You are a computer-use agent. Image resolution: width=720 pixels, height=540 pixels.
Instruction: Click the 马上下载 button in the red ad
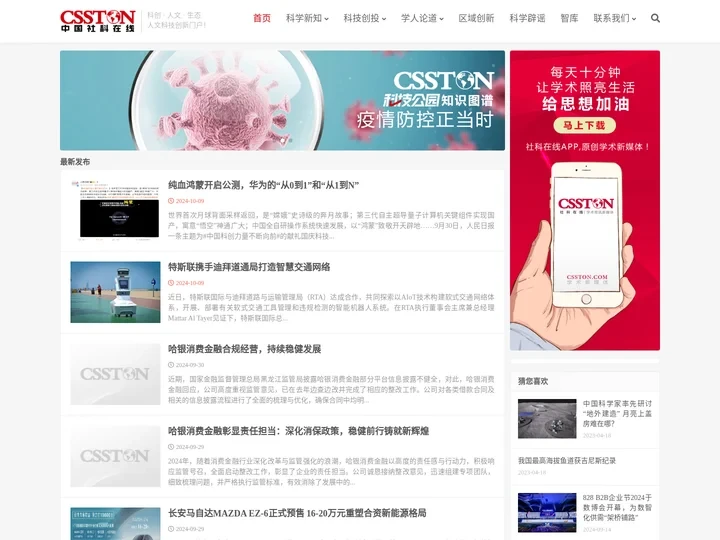click(x=584, y=125)
